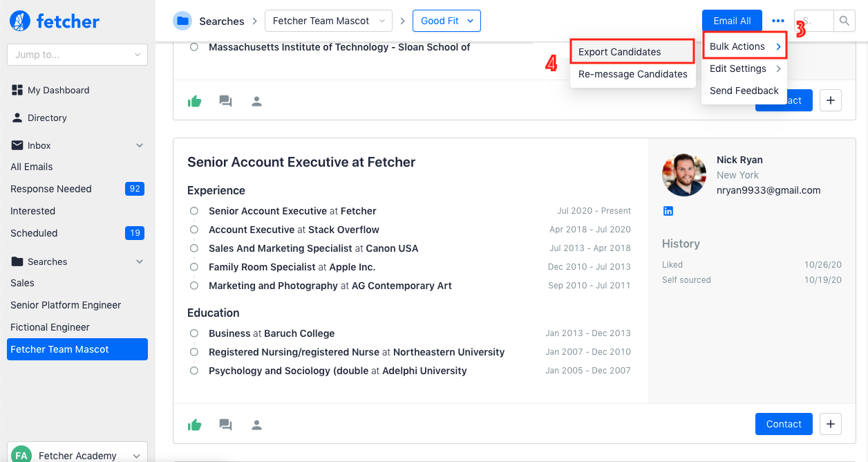Choose Export Candidates
Viewport: 868px width, 462px height.
tap(632, 52)
